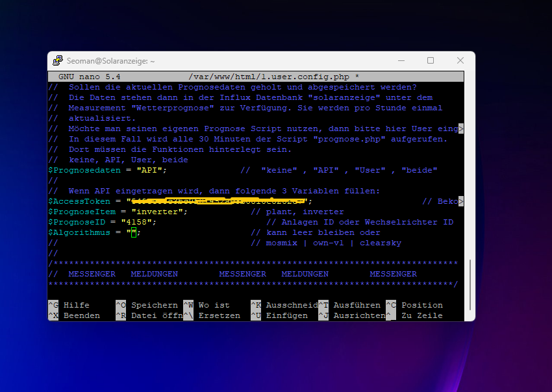Click the Zu Zeile shortcut
Viewport: 552px width, 392px height.
click(x=415, y=315)
